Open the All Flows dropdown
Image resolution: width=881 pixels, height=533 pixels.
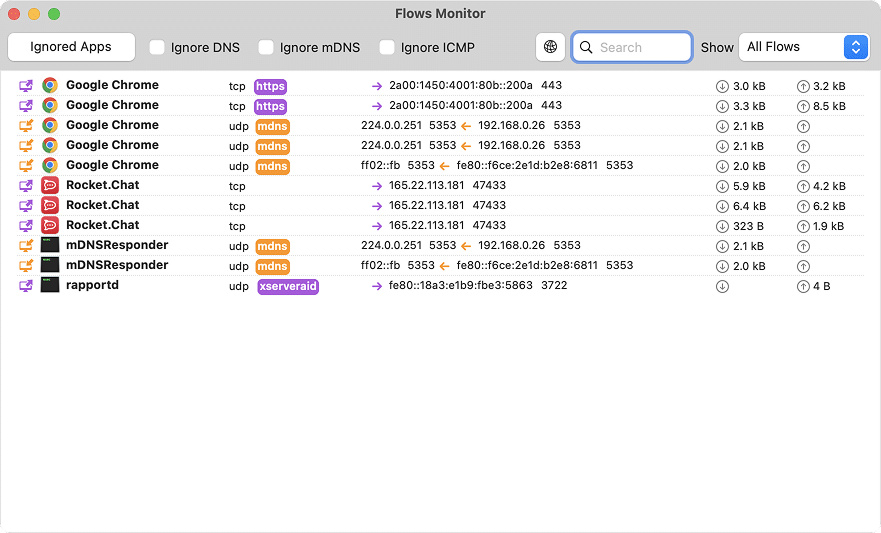pos(803,47)
